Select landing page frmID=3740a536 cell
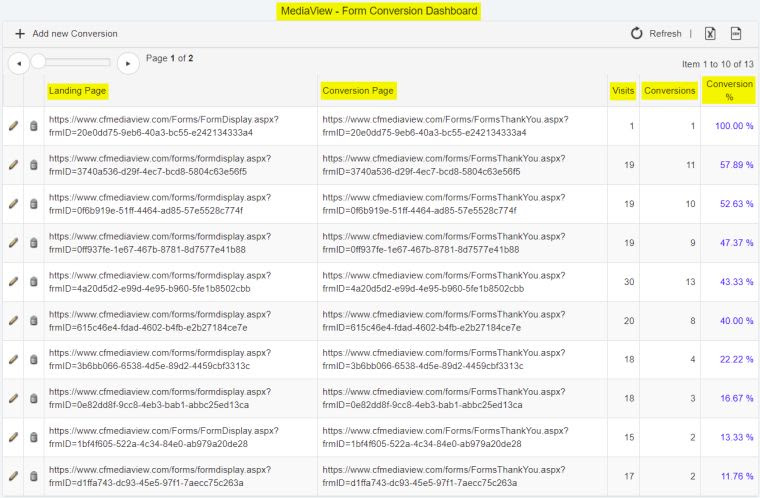760x498 pixels. 181,165
